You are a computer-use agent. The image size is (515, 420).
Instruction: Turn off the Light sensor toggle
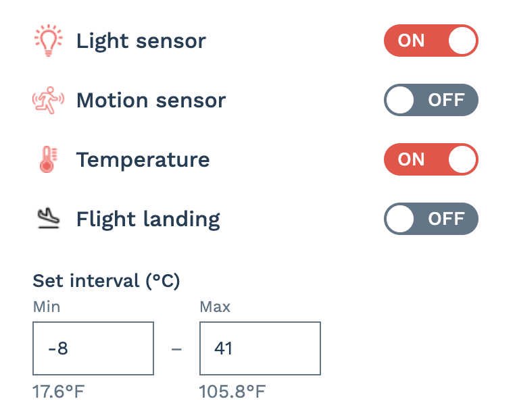pyautogui.click(x=431, y=41)
